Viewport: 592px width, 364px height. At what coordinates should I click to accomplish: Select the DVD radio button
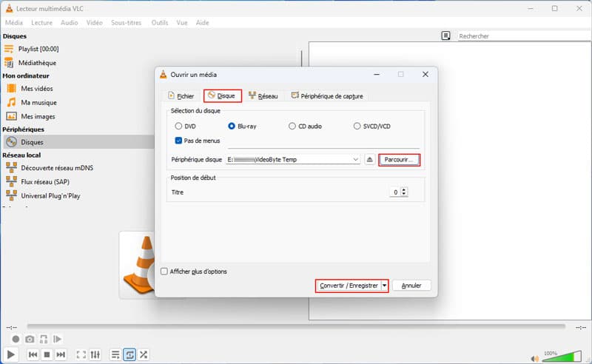point(178,126)
